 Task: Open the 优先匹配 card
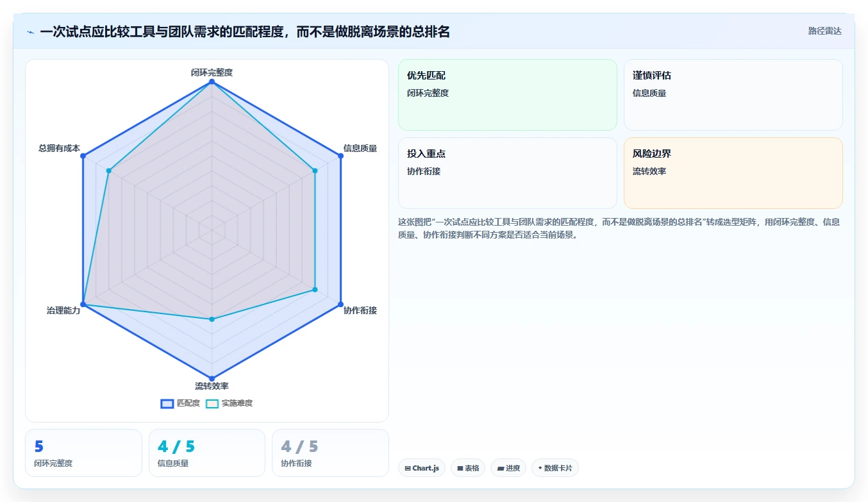(508, 95)
